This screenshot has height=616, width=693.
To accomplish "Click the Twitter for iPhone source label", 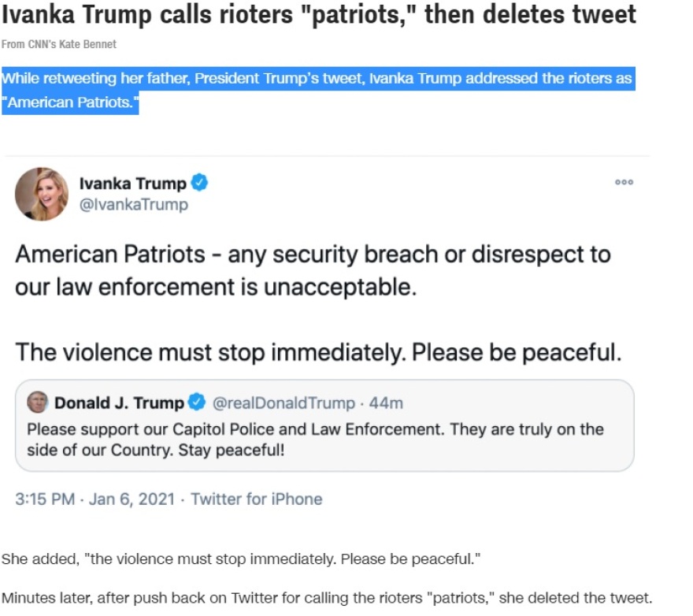I will pyautogui.click(x=257, y=499).
